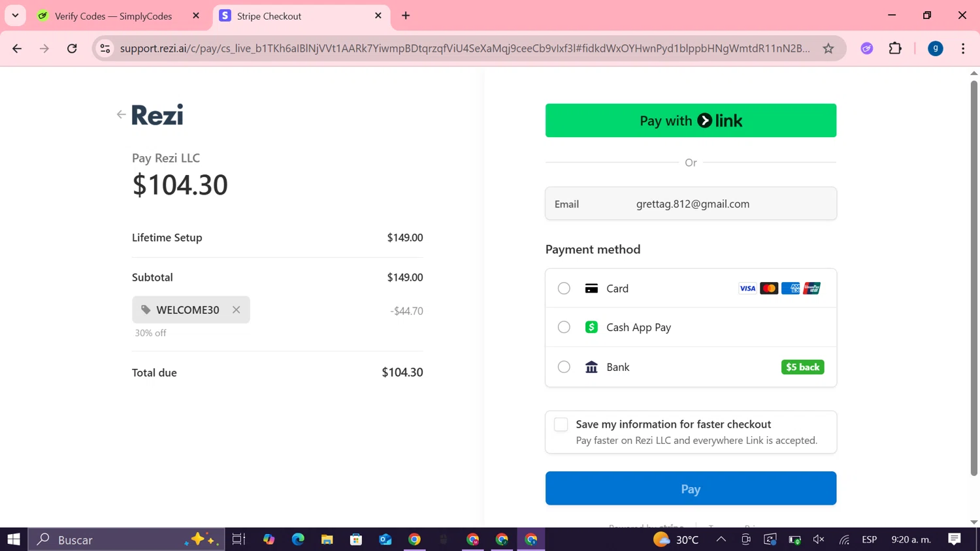Image resolution: width=980 pixels, height=551 pixels.
Task: Click the -$44.70 discount amount
Action: point(406,311)
